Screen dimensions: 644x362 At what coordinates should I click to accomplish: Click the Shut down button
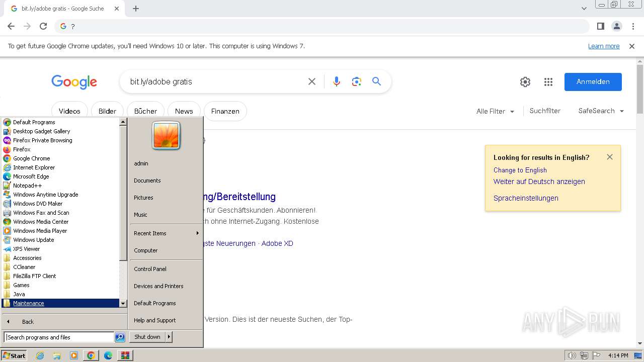[x=147, y=337]
